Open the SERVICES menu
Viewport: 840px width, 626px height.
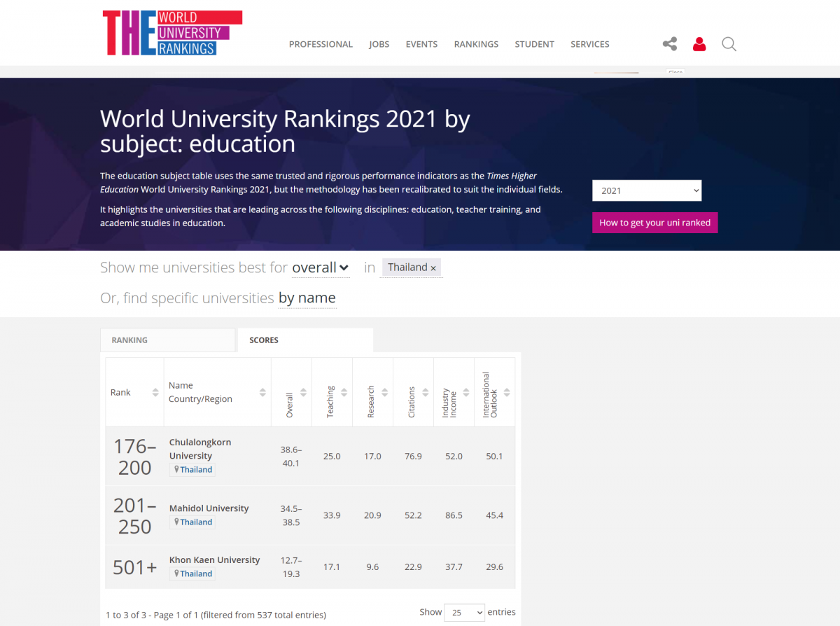(590, 44)
